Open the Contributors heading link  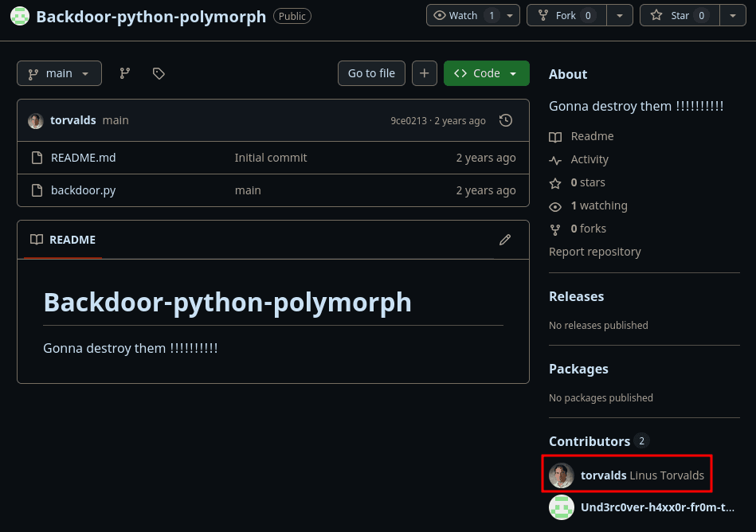590,441
